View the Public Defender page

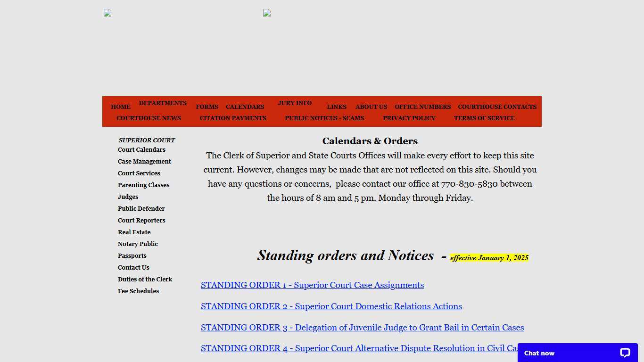tap(141, 209)
